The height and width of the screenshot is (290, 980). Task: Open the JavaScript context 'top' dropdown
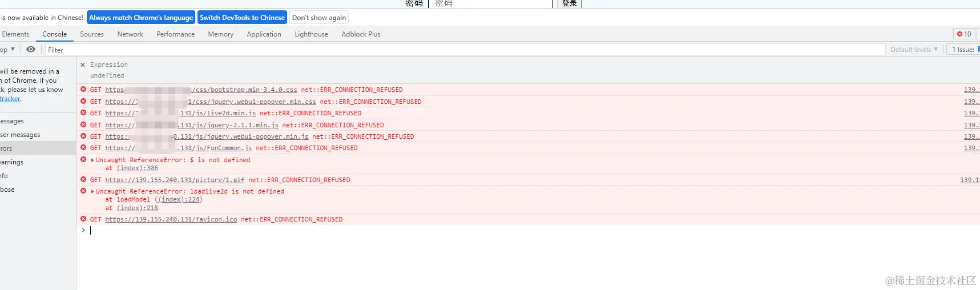coord(7,50)
